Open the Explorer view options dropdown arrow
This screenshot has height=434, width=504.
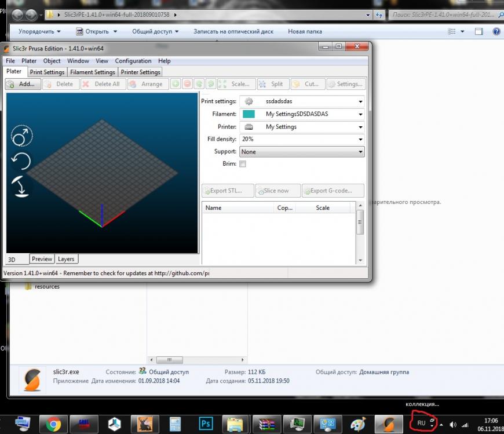point(462,31)
